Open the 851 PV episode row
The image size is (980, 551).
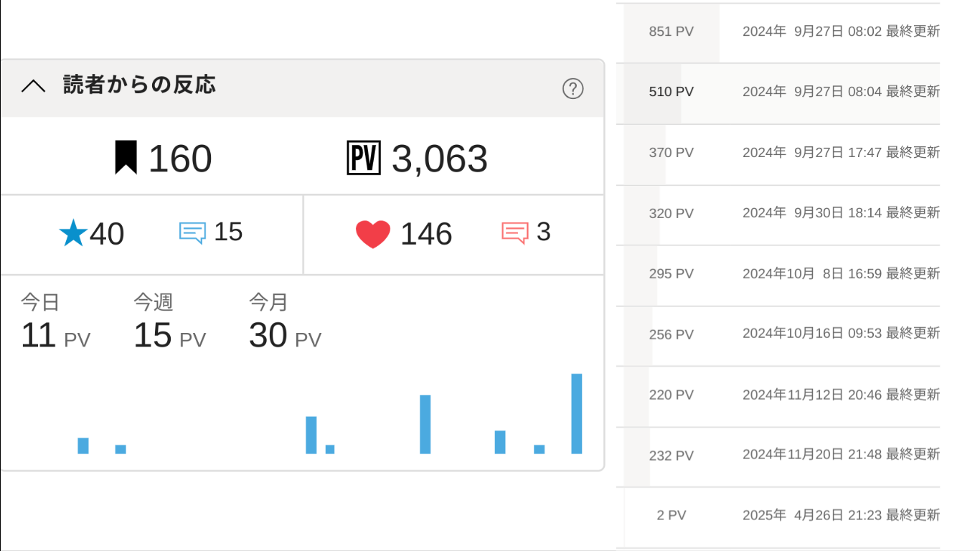tap(782, 32)
